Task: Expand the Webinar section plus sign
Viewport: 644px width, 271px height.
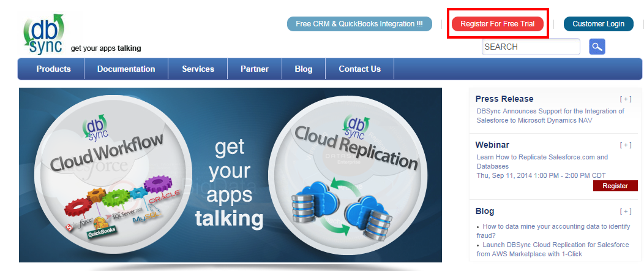Action: 625,145
